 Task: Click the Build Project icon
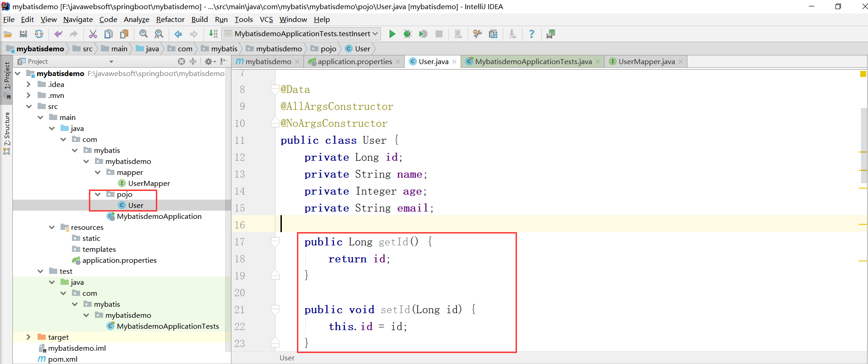click(213, 34)
